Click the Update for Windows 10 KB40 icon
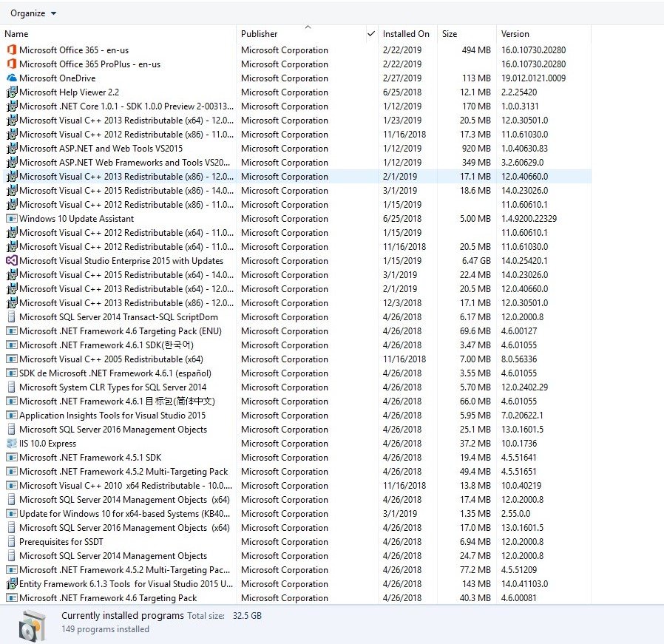 coord(12,514)
